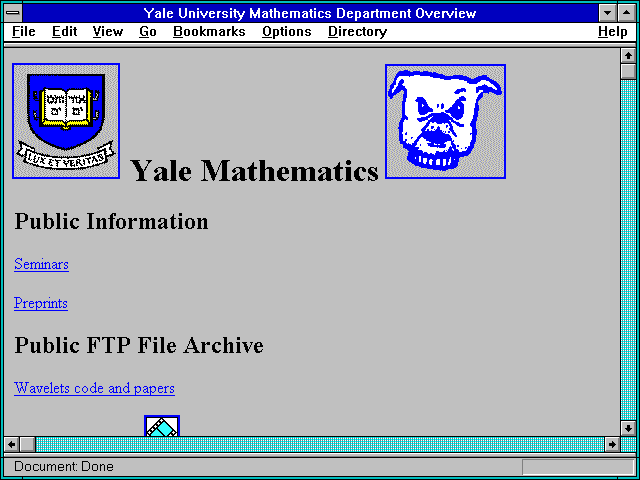Open the File menu
The height and width of the screenshot is (480, 640).
pos(24,32)
